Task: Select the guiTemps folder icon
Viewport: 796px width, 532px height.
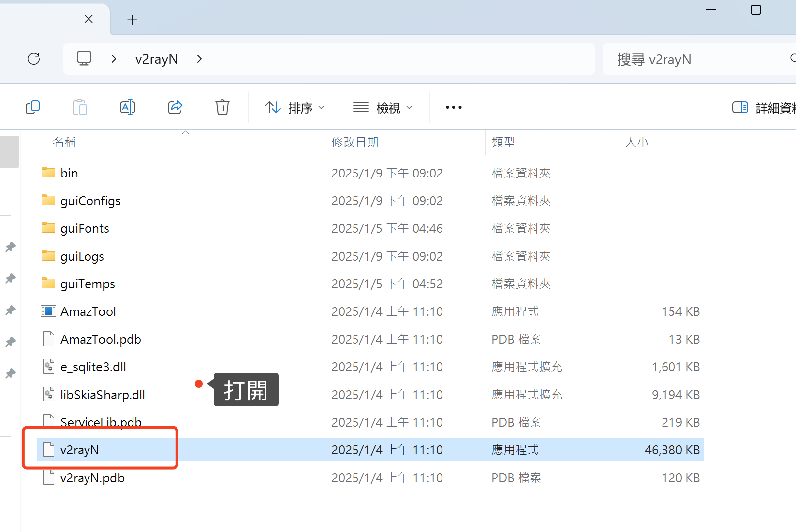Action: pyautogui.click(x=48, y=283)
